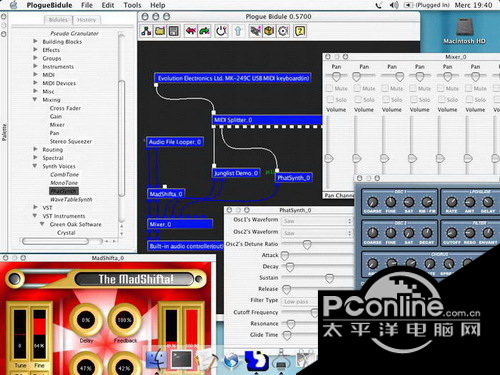Toggle the processing power icon
500x375 pixels.
click(221, 31)
